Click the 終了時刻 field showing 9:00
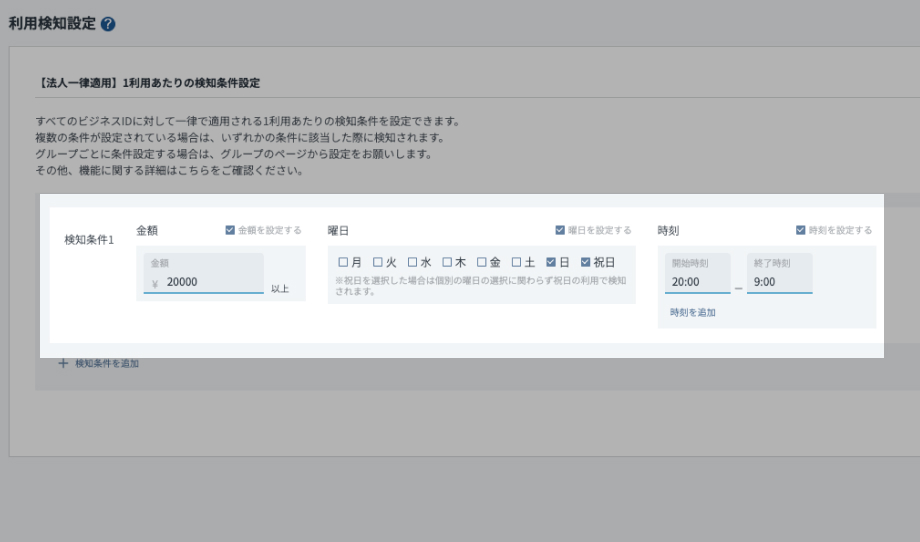The height and width of the screenshot is (542, 920). tap(779, 282)
